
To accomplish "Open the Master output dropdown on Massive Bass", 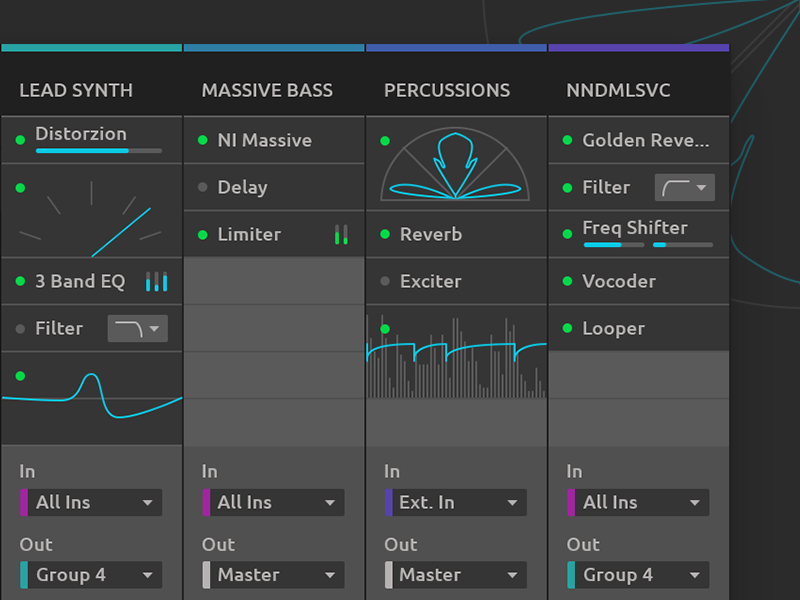I will click(273, 575).
